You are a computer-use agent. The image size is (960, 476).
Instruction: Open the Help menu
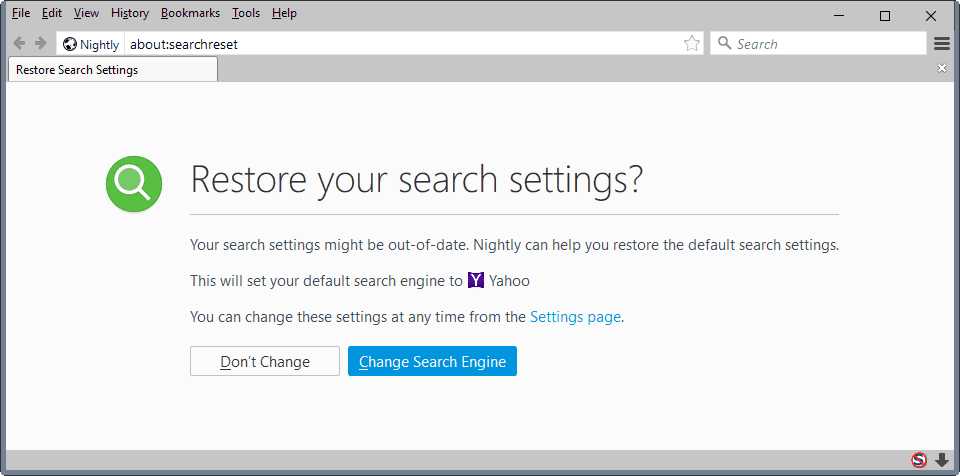pyautogui.click(x=284, y=13)
